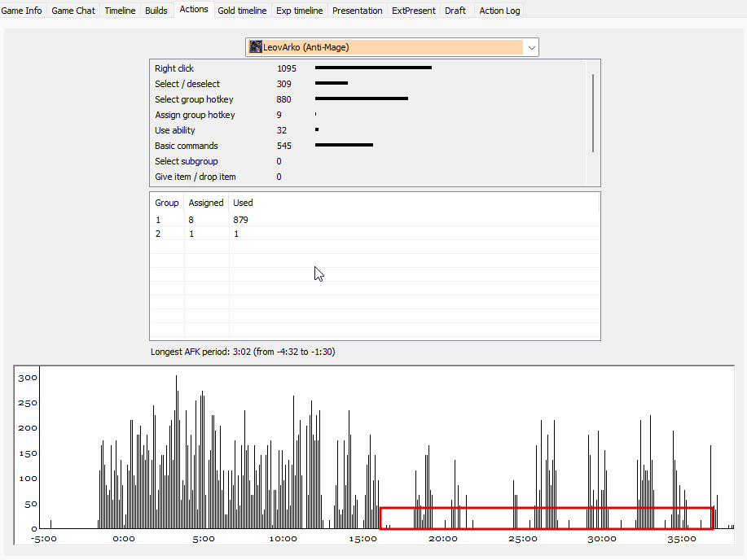Select the Actions tab
The height and width of the screenshot is (560, 747).
pos(193,9)
